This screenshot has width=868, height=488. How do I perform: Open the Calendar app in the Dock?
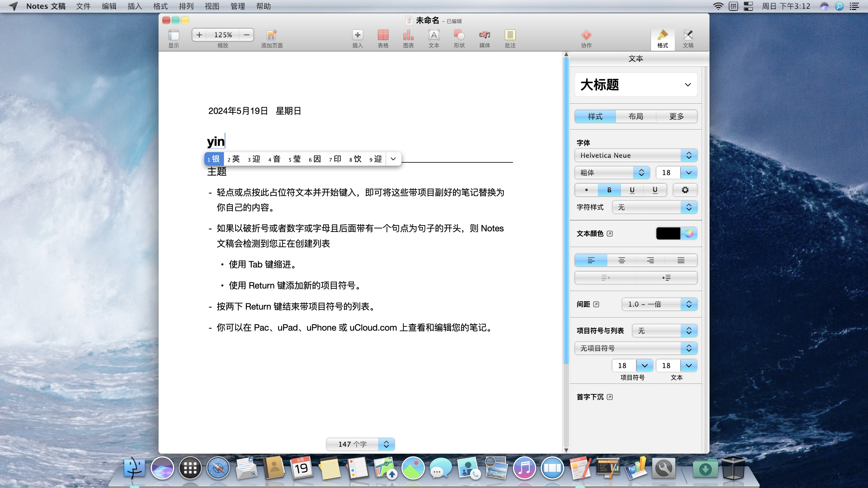[x=302, y=468]
